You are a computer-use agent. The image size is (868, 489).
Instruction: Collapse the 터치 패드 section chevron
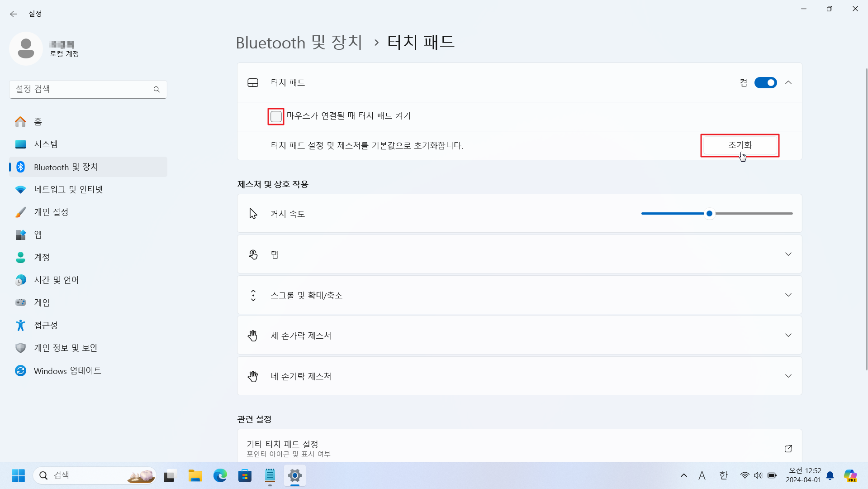[788, 82]
